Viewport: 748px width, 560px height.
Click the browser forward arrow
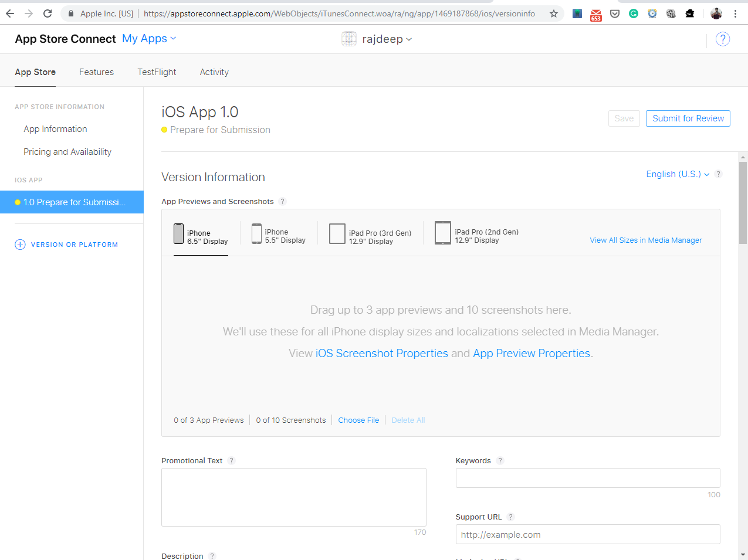point(29,13)
